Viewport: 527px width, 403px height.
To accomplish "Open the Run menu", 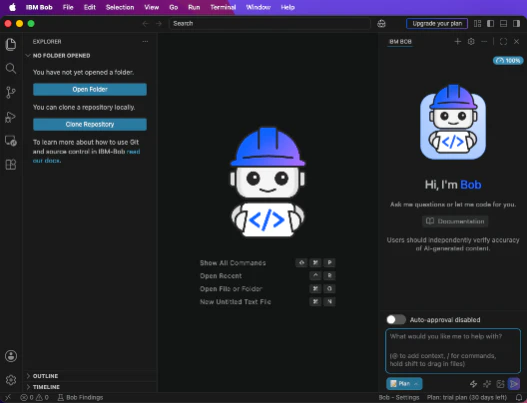I will point(194,7).
